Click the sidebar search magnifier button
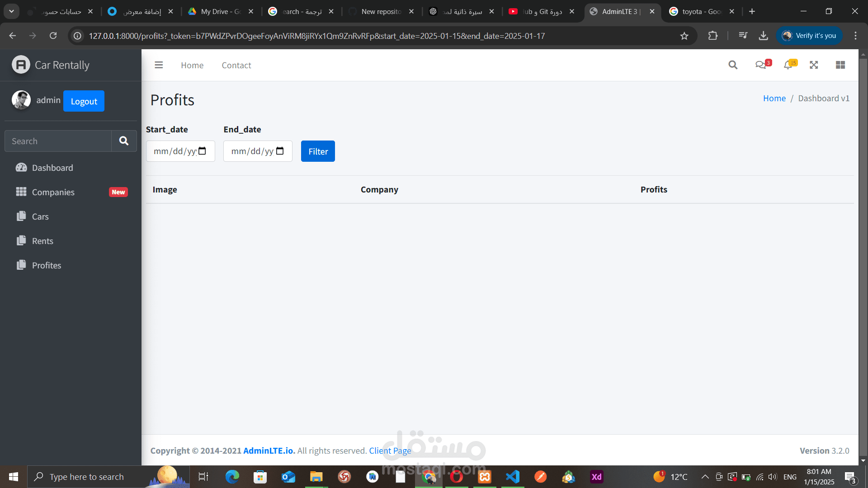868x488 pixels. [x=124, y=141]
